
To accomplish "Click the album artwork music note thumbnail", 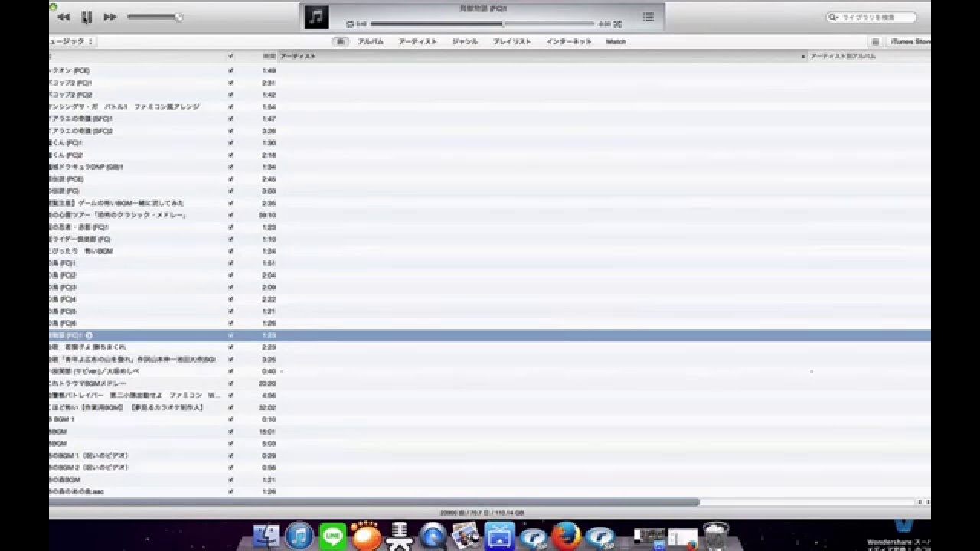I will 316,17.
